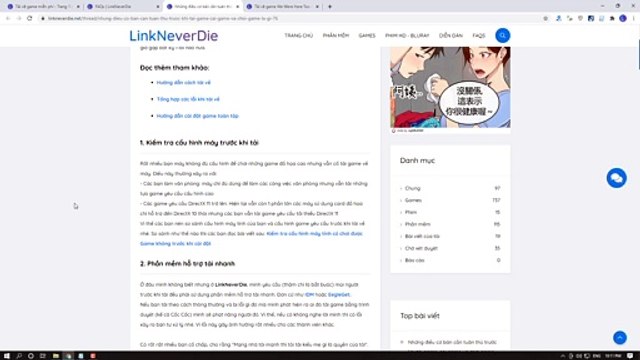This screenshot has width=640, height=360.
Task: Click the taskbar search icon
Action: 19,356
